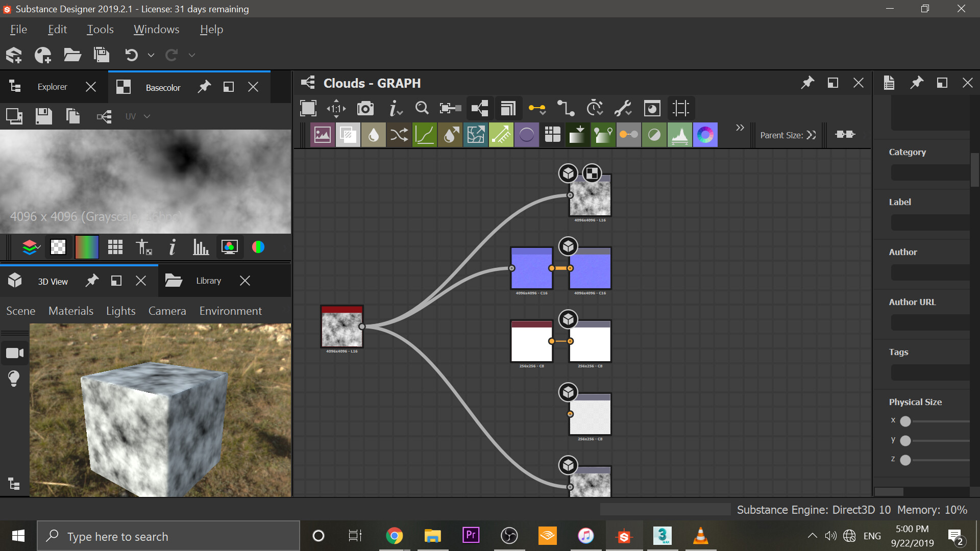Click the Environment option in the 3D view

[230, 311]
